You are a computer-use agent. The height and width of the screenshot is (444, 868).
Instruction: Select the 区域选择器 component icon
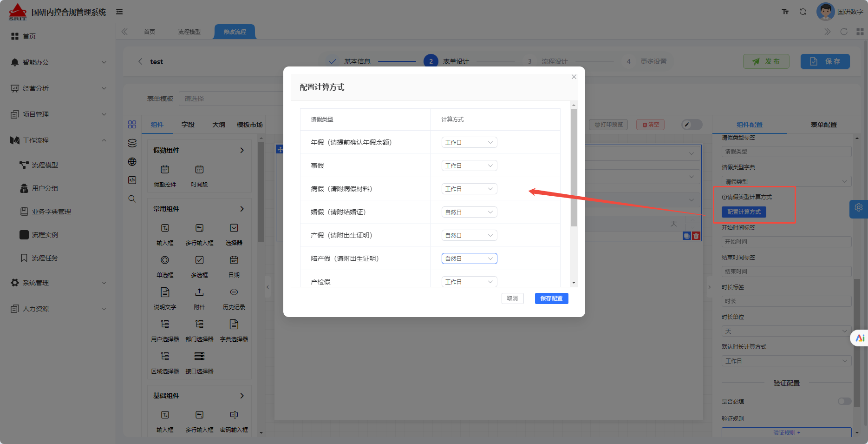point(165,356)
